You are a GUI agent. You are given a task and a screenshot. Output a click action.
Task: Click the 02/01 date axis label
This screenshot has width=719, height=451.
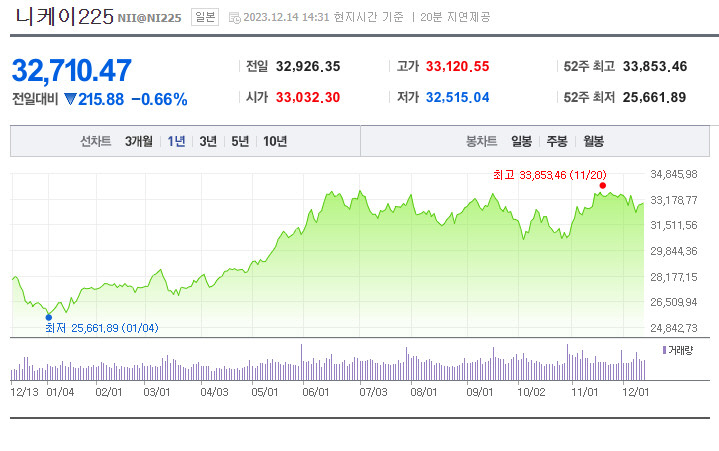[109, 392]
